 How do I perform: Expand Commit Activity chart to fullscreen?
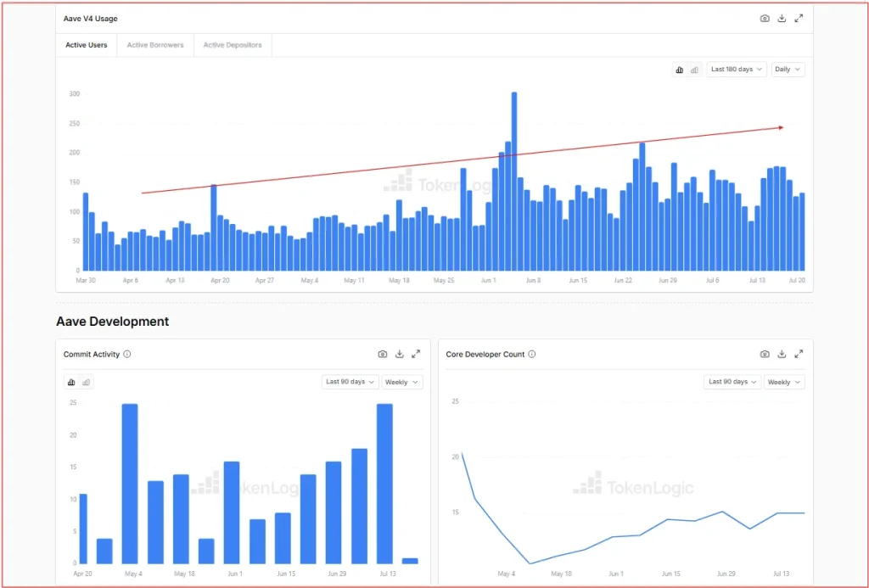pyautogui.click(x=416, y=354)
